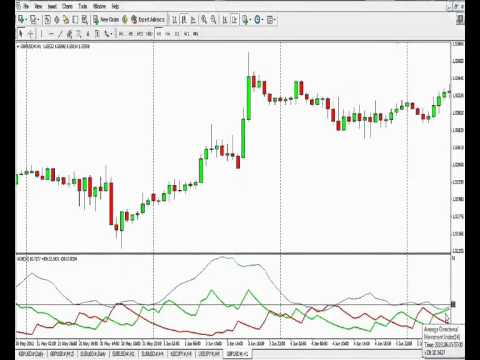Click the GBPUSD,H1 chart title label
The image size is (480, 360).
tap(55, 46)
